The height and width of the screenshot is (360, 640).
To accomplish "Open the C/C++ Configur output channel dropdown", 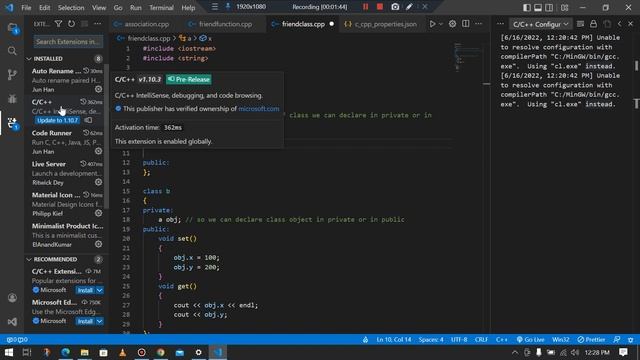I will [x=540, y=24].
